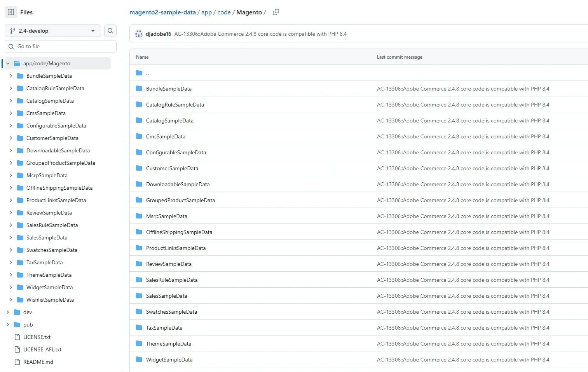The width and height of the screenshot is (588, 372).
Task: Click the folder icon beside CmsSampleData row
Action: click(139, 136)
